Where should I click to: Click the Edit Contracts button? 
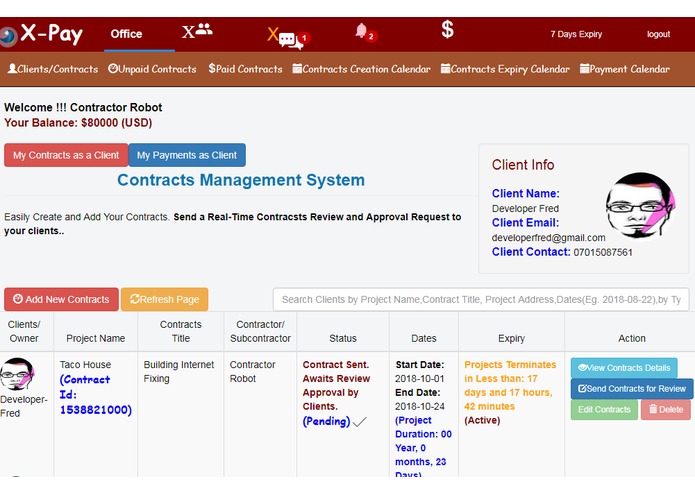pos(604,409)
